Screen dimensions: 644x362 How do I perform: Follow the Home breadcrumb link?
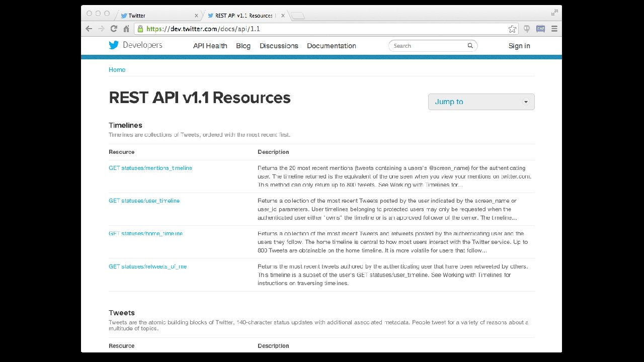(117, 70)
